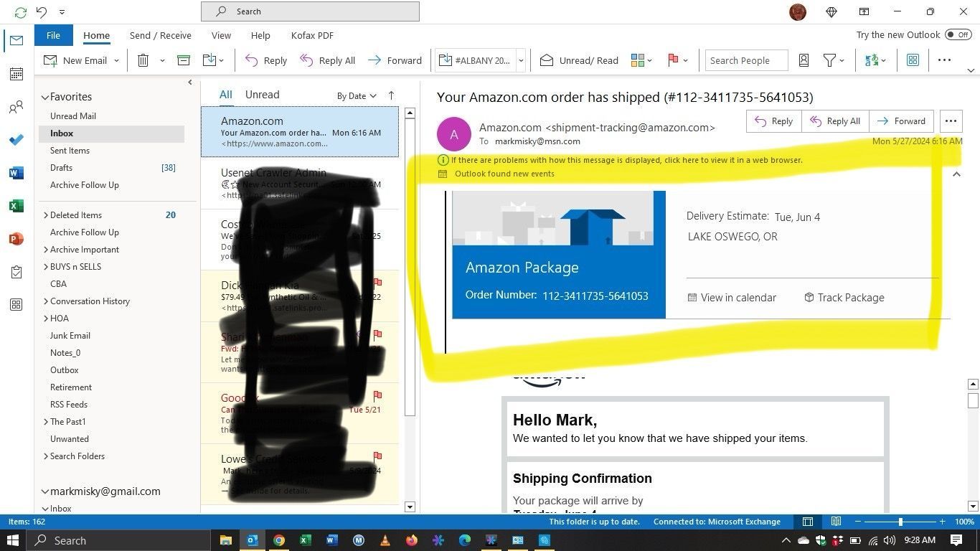
Task: Expand the HOA folder
Action: 46,319
